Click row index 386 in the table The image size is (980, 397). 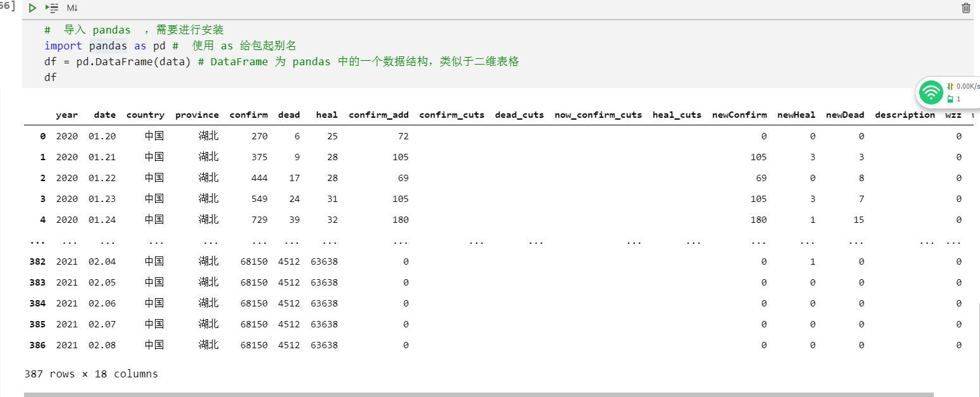tap(38, 345)
